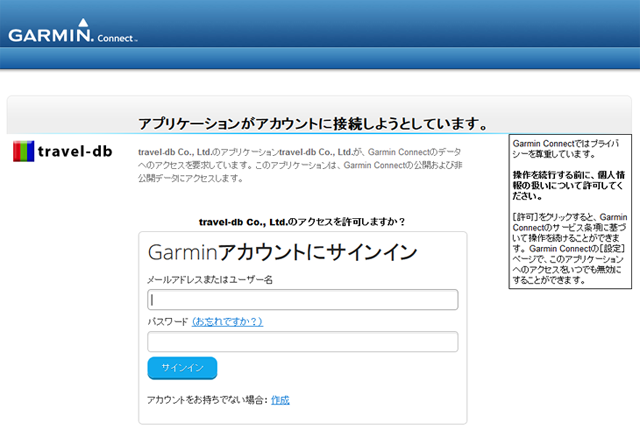Open the お忘れですか？ forgot password link

pyautogui.click(x=227, y=322)
